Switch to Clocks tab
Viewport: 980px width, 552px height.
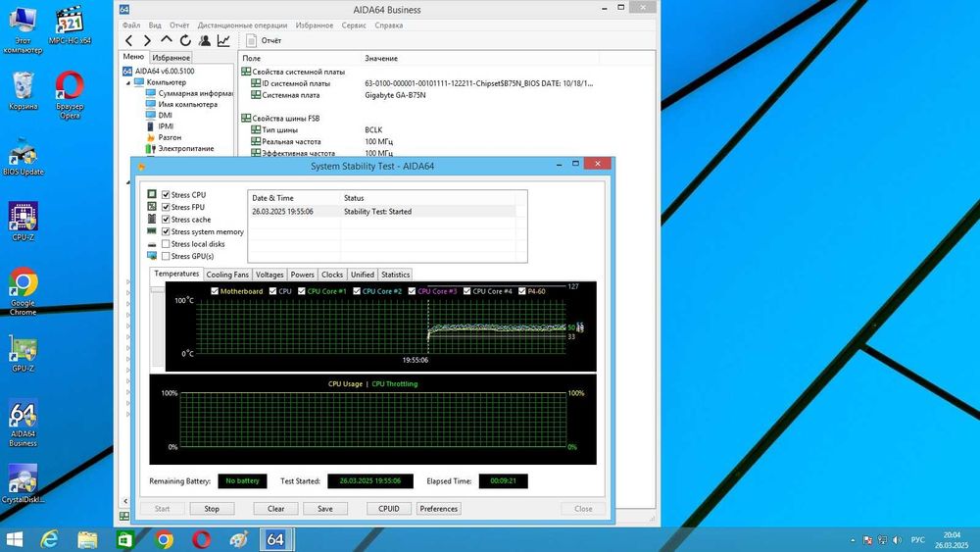click(332, 275)
